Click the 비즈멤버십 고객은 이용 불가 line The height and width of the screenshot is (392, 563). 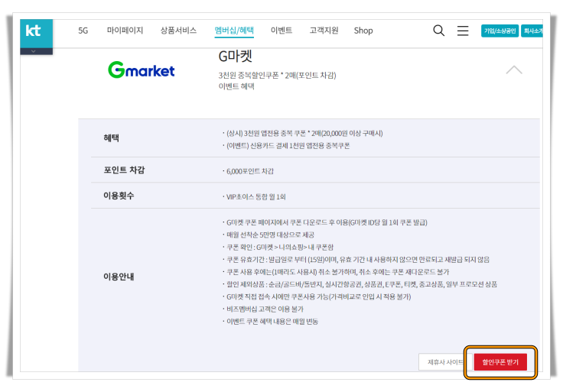tap(265, 309)
